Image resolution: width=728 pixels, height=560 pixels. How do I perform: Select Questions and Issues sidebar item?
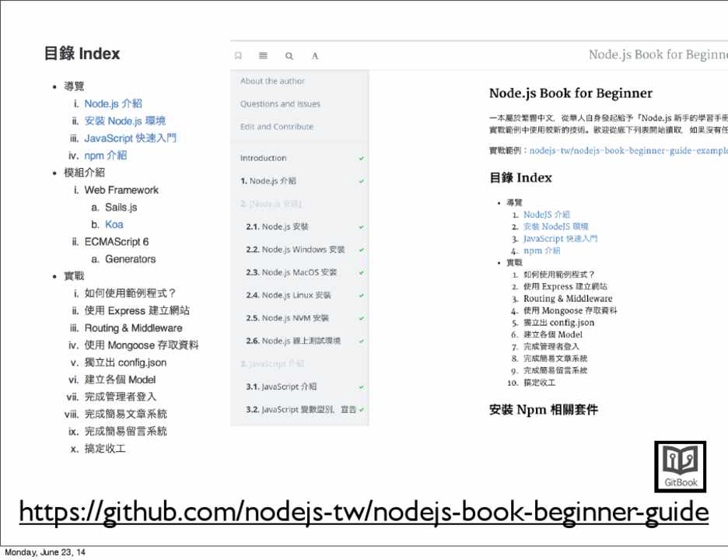(x=280, y=104)
